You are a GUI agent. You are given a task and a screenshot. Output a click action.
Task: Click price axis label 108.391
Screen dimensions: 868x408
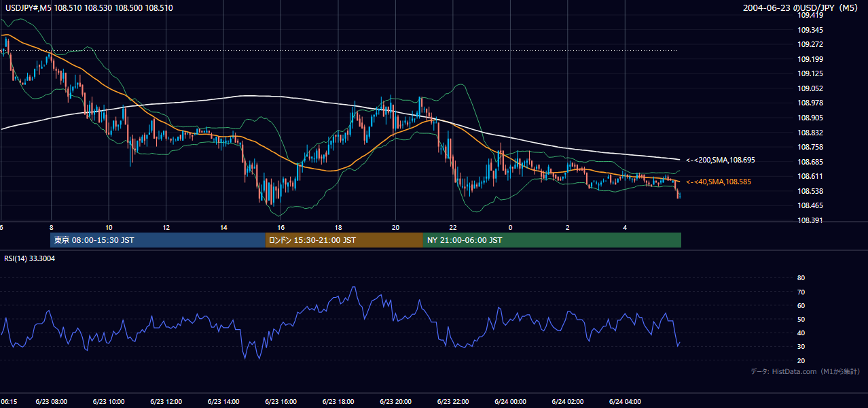[810, 220]
